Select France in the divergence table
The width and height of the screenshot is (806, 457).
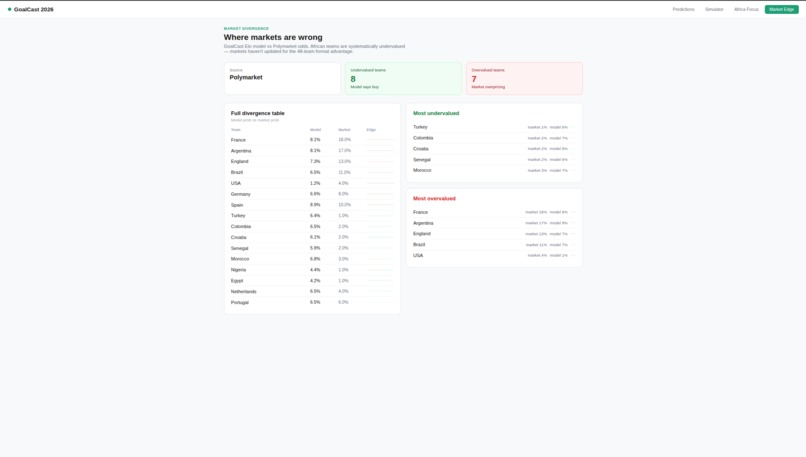(x=312, y=140)
